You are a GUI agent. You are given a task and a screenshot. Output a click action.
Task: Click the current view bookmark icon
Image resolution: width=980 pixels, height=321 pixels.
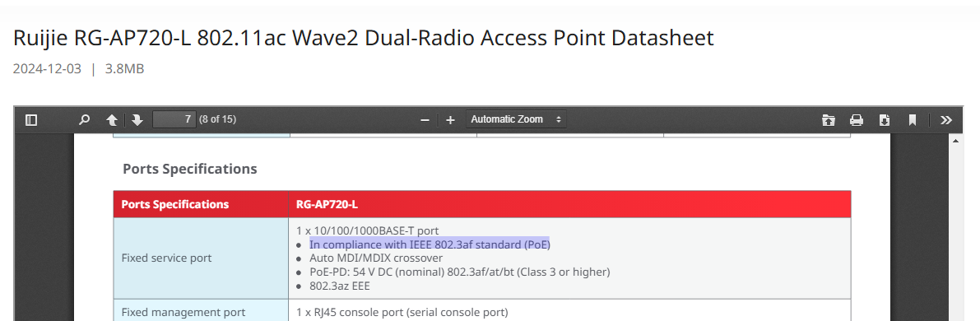click(913, 119)
